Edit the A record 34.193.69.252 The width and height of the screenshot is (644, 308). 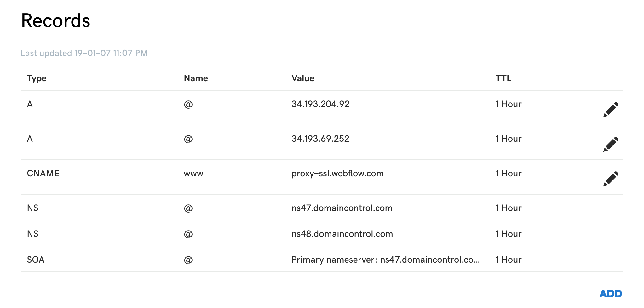click(x=611, y=144)
